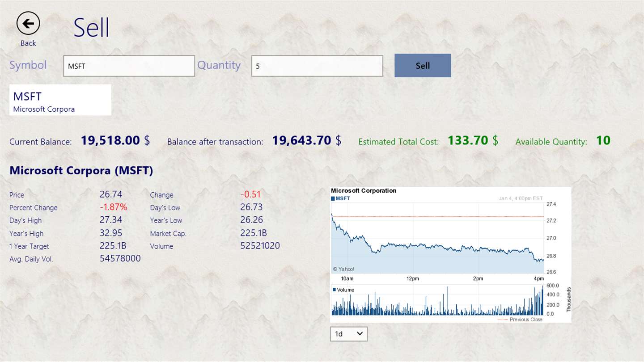Click the Symbol label
Image resolution: width=644 pixels, height=362 pixels.
tap(28, 65)
